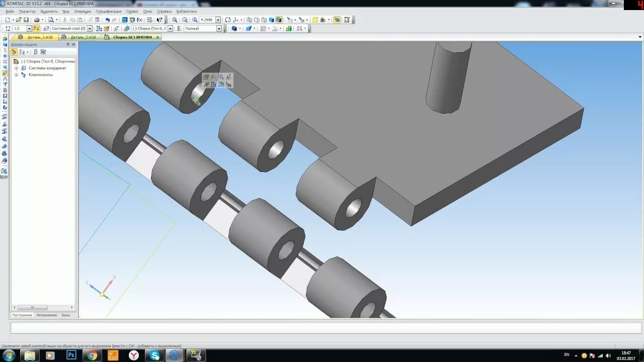Activate the context help arrow-question icon

point(159,20)
